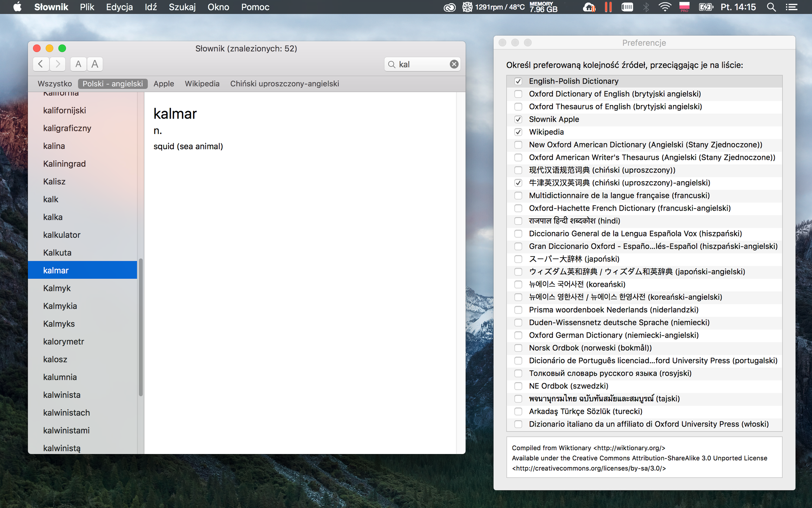Uncheck English-Polish Dictionary source

[x=518, y=81]
